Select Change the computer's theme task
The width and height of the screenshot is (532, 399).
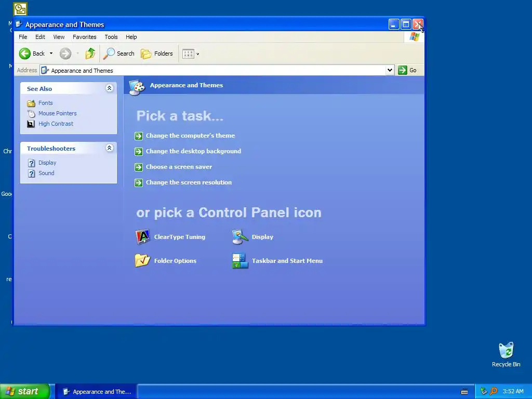[190, 136]
